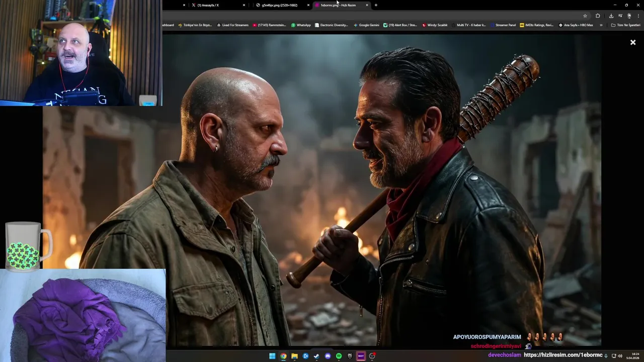Open the (17145) Rammstein bookmark
The width and height of the screenshot is (644, 362).
(269, 25)
